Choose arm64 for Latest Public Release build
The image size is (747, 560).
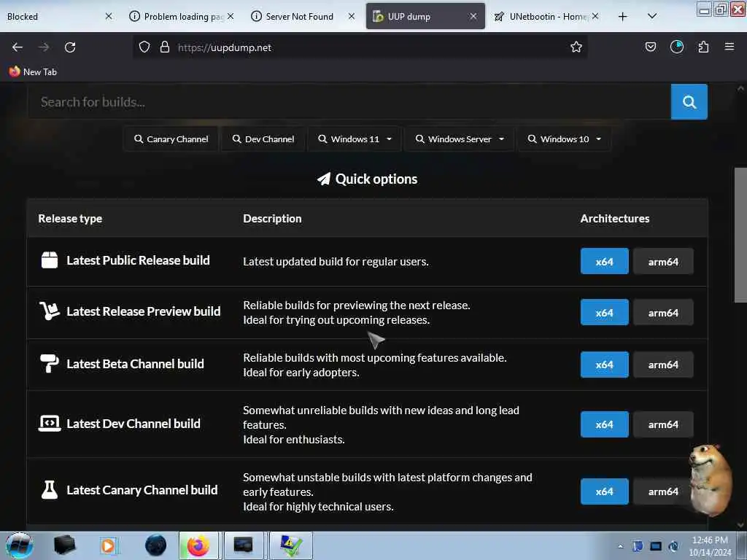663,262
